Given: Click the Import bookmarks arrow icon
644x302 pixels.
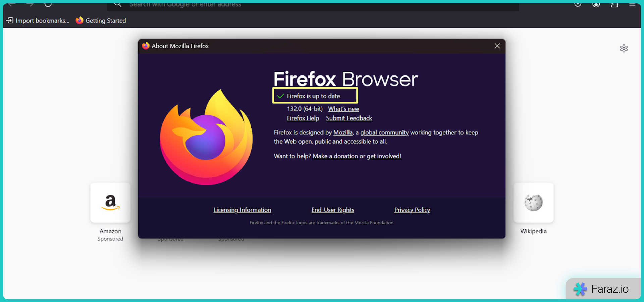Looking at the screenshot, I should coord(10,21).
